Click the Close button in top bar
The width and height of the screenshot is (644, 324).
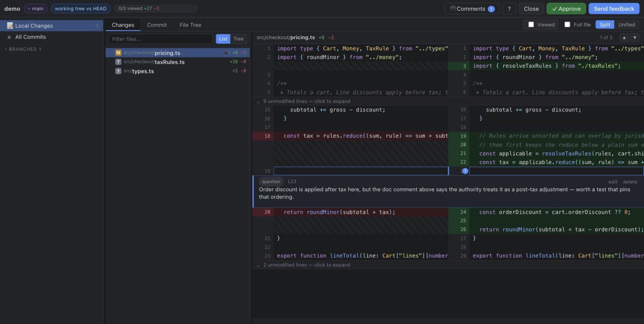(x=531, y=9)
